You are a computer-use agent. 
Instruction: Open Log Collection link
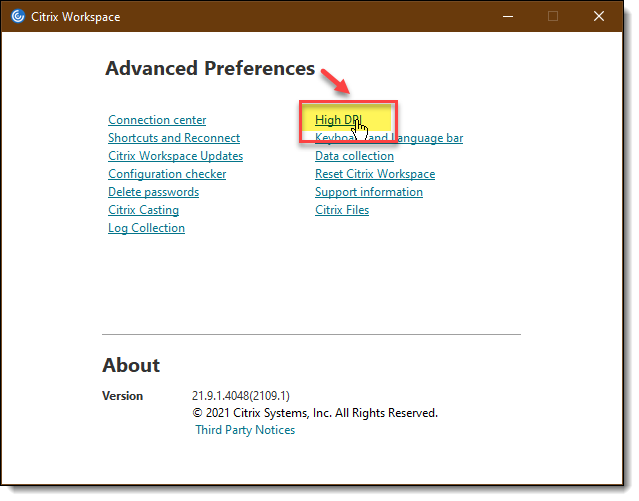point(146,228)
